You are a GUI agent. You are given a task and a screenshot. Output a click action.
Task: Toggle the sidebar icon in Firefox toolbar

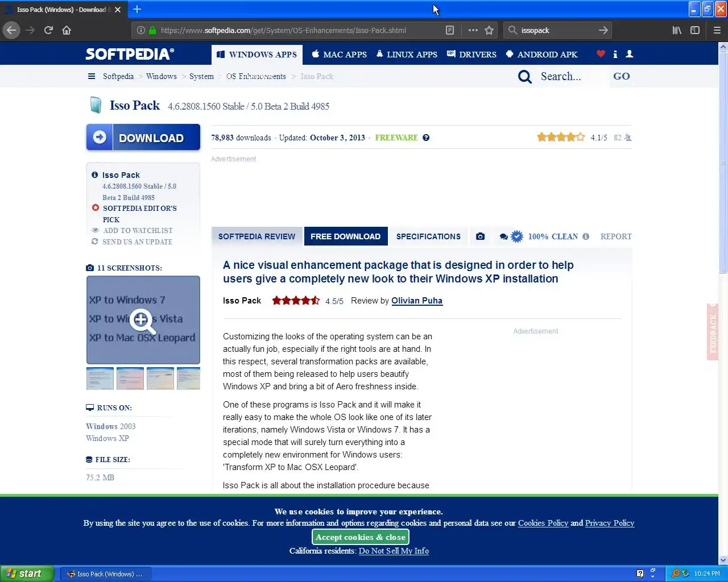[x=695, y=30]
